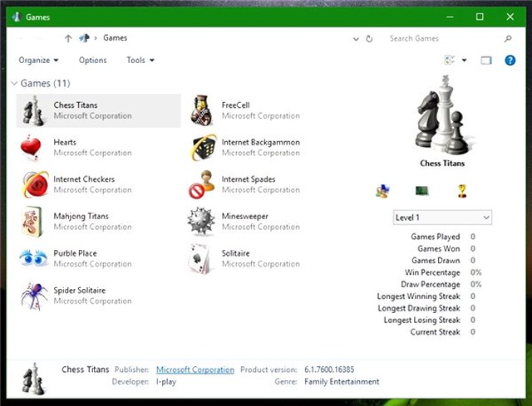Toggle the preview pane button
532x406 pixels.
pos(486,61)
